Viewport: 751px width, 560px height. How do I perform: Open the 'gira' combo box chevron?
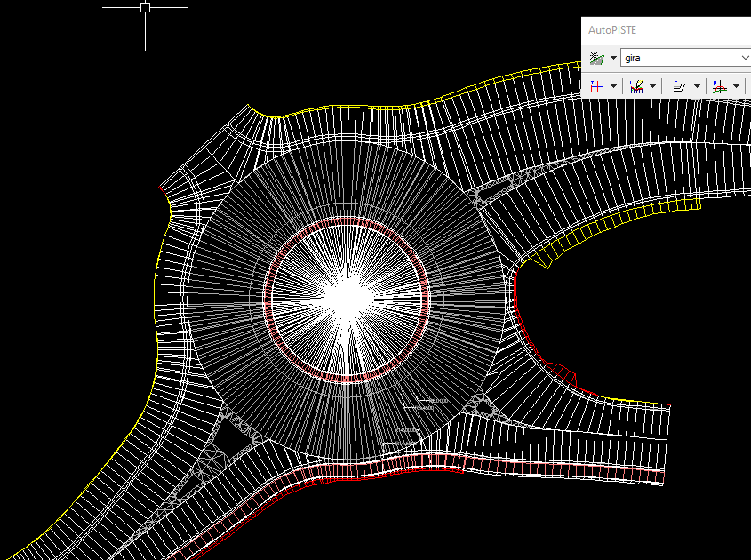tap(744, 58)
